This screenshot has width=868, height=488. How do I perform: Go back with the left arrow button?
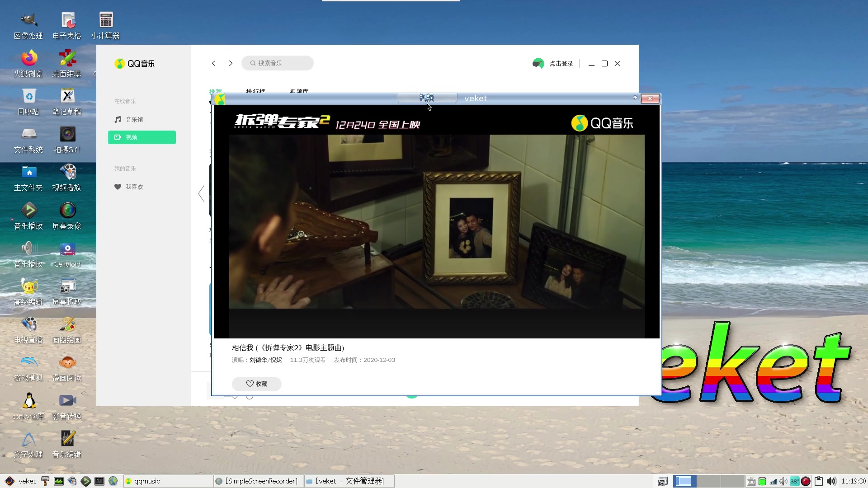pos(213,63)
